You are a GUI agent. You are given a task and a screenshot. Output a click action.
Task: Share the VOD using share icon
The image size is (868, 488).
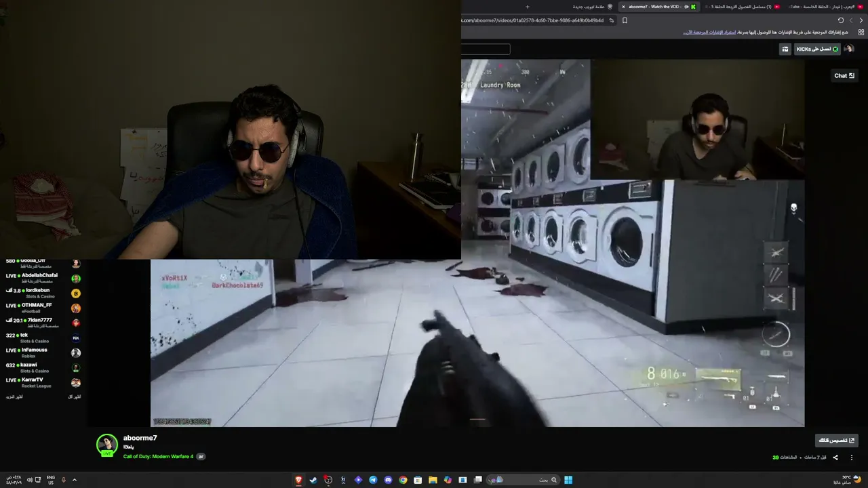835,457
